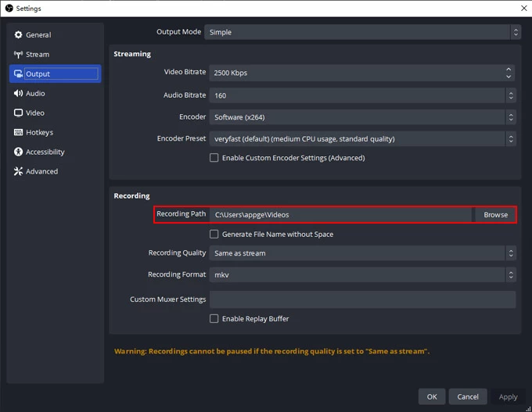The image size is (532, 412).
Task: Click the Output monitor icon in sidebar
Action: (x=18, y=73)
